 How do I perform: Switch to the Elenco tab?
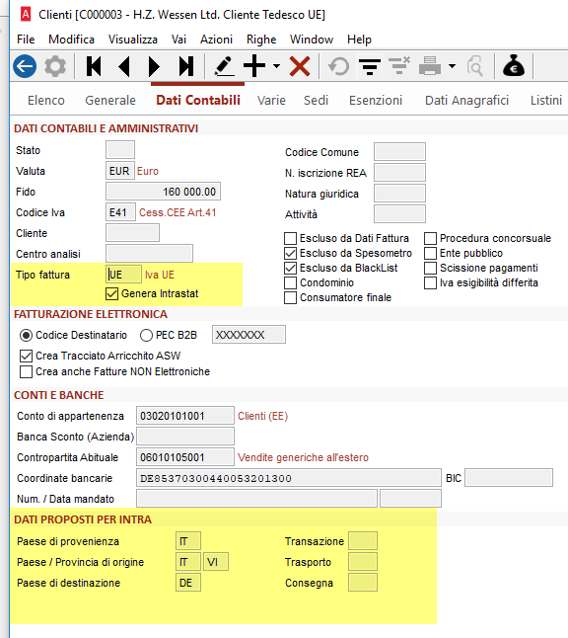[46, 100]
